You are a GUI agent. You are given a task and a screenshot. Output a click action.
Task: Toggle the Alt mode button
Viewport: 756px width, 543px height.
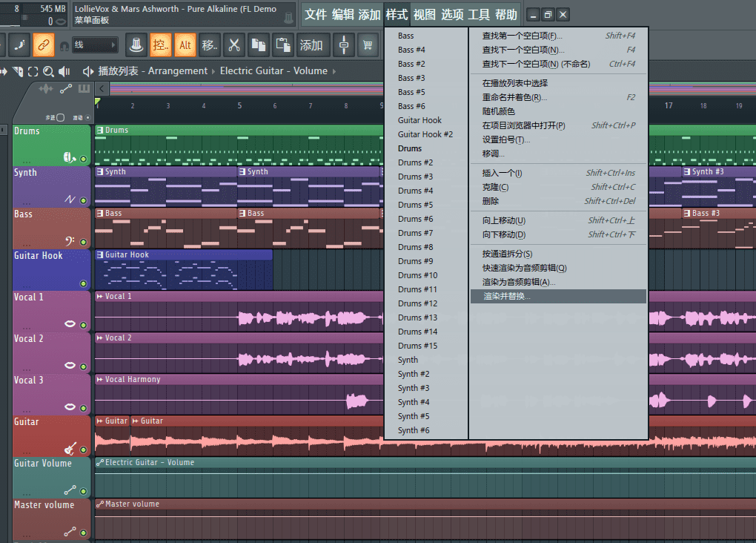click(x=185, y=45)
